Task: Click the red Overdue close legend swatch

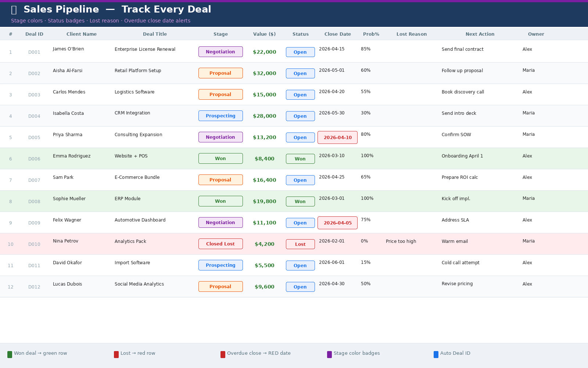Action: tap(223, 354)
